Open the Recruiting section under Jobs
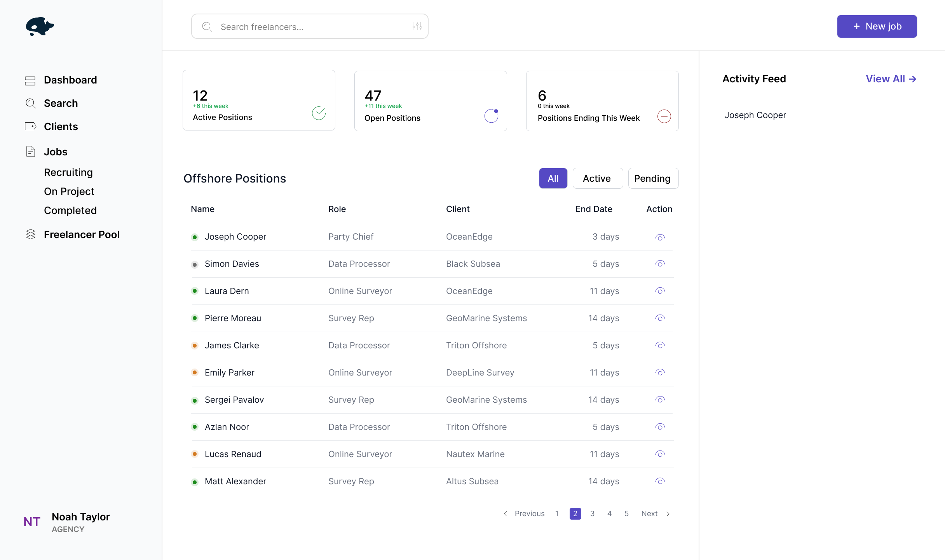This screenshot has height=560, width=945. tap(68, 172)
